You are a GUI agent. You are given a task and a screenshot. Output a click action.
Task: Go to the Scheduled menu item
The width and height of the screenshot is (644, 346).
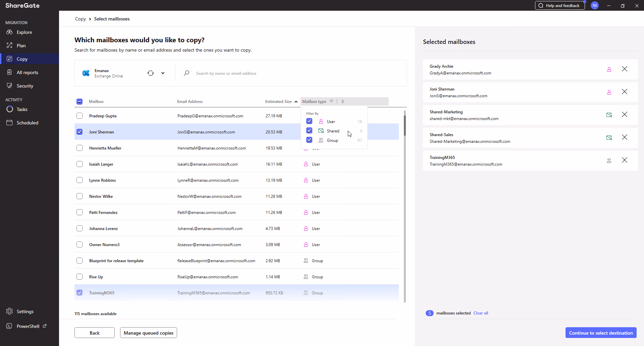[28, 123]
